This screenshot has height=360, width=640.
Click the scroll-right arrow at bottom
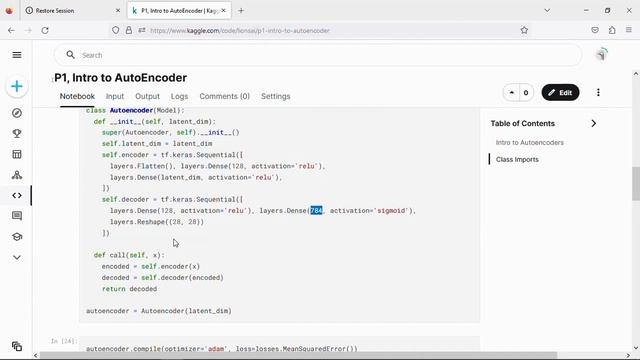[628, 356]
